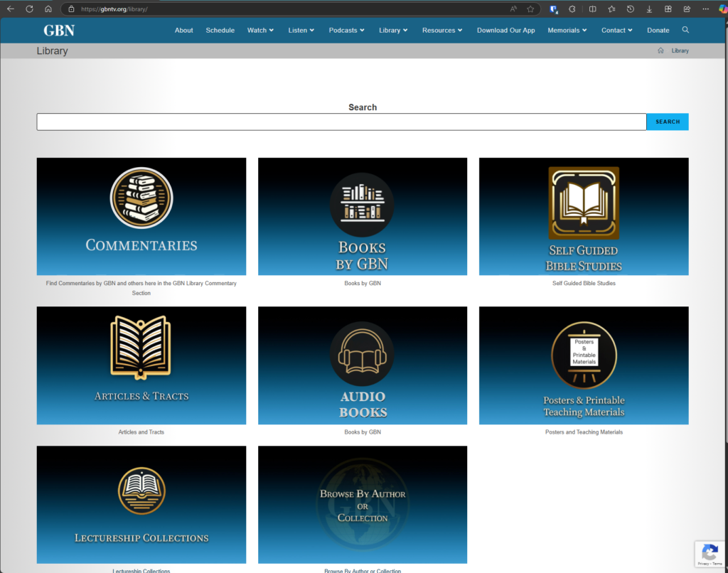
Task: Open the Resources dropdown in navigation
Action: click(442, 31)
